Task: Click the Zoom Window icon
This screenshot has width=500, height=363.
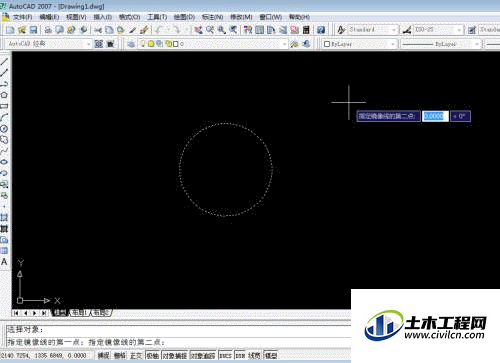Action: click(221, 30)
